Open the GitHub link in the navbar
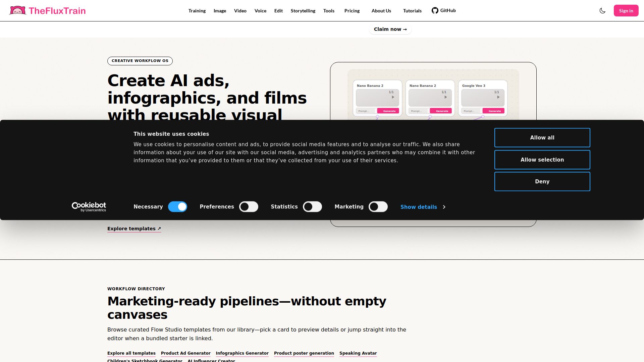Image resolution: width=644 pixels, height=362 pixels. coord(443,10)
